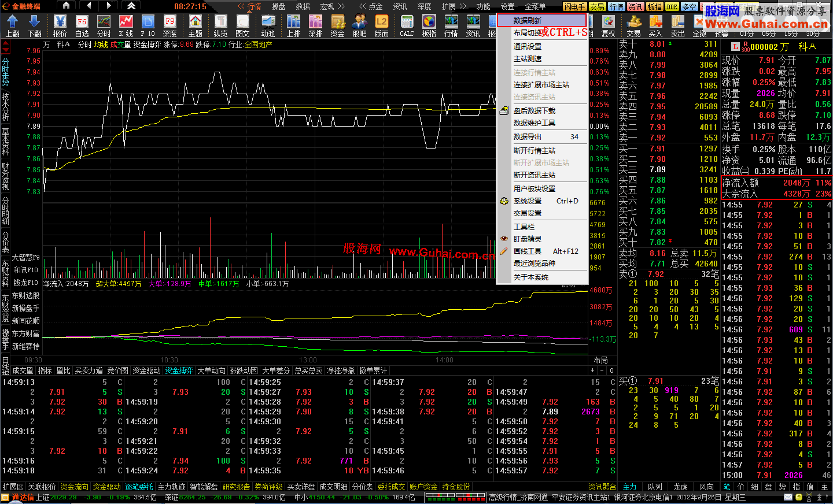Switch to 成交量 indicator tab
This screenshot has height=504, width=833.
point(23,370)
